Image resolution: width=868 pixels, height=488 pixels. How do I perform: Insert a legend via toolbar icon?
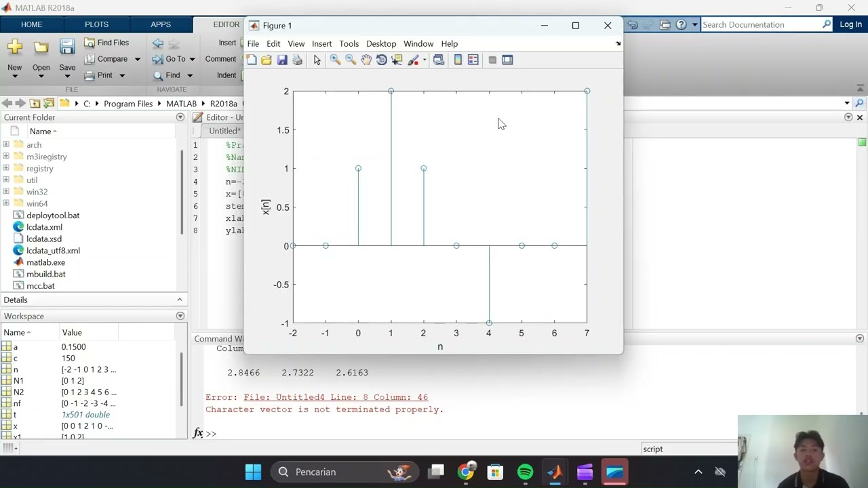tap(473, 60)
